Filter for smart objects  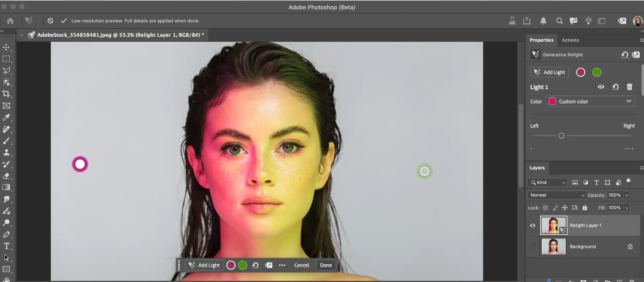pos(618,183)
